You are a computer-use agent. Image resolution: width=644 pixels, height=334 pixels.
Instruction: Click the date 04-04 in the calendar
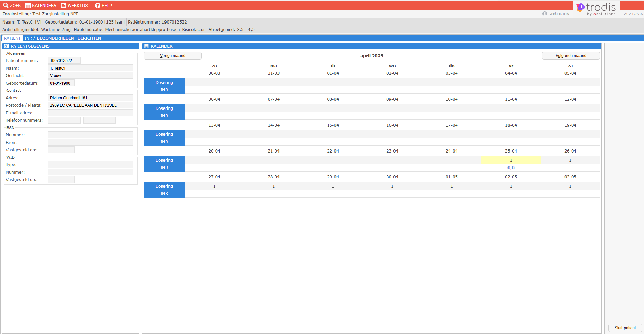[x=511, y=73]
